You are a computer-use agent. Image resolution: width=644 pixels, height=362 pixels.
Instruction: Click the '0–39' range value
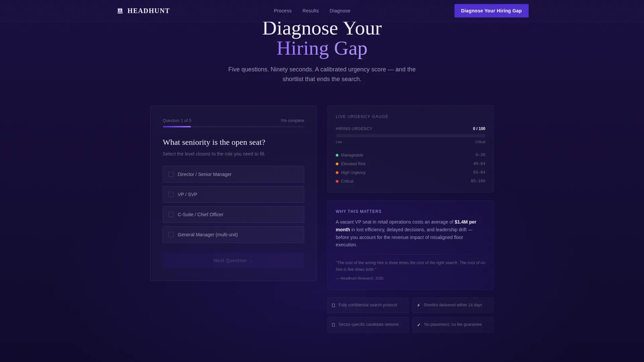pos(480,155)
